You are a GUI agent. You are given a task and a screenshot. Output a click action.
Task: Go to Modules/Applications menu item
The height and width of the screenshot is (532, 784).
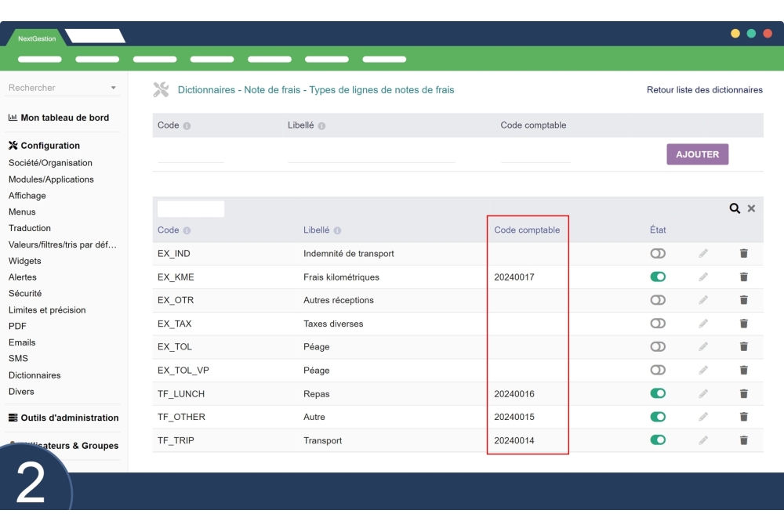point(51,179)
